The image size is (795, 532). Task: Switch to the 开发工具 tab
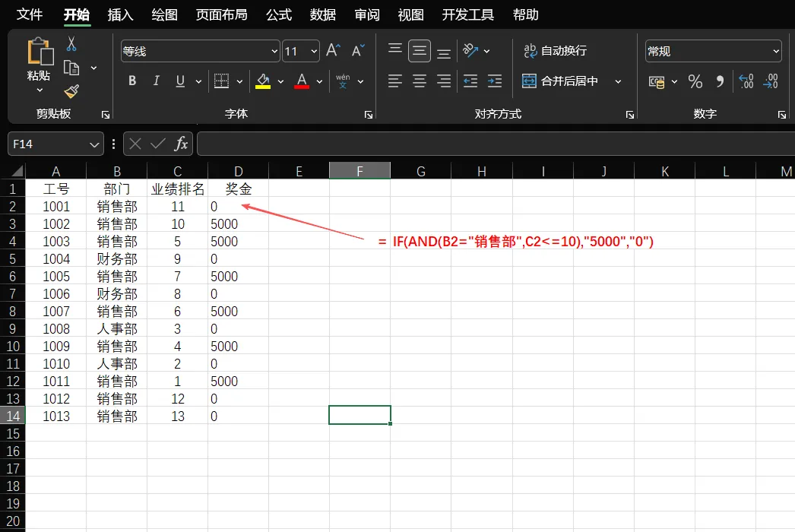tap(467, 14)
